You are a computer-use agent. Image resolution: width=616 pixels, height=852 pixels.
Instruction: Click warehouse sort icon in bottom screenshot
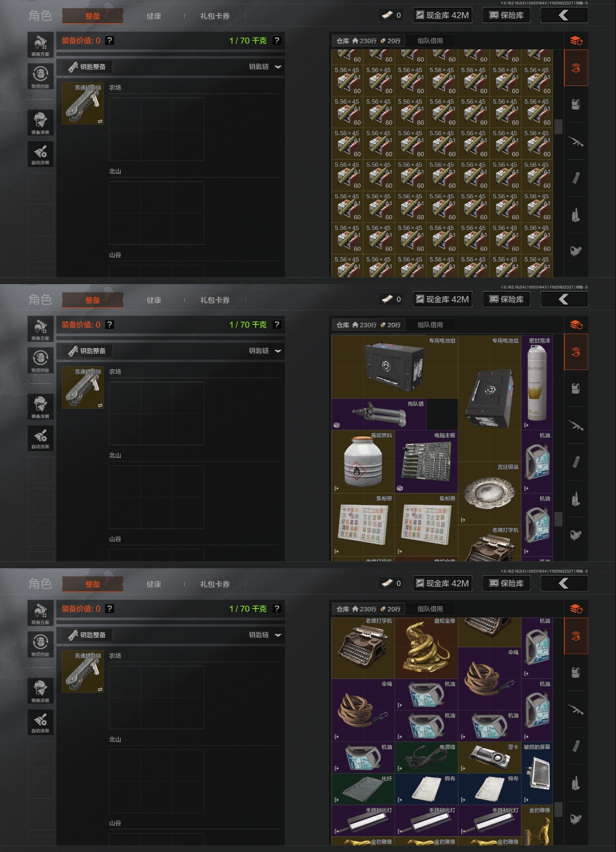pos(576,609)
